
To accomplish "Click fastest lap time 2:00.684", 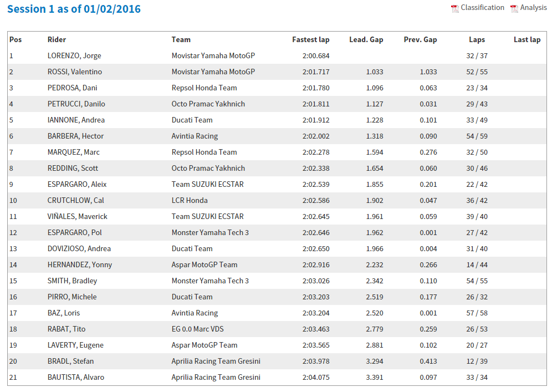I will (x=316, y=56).
